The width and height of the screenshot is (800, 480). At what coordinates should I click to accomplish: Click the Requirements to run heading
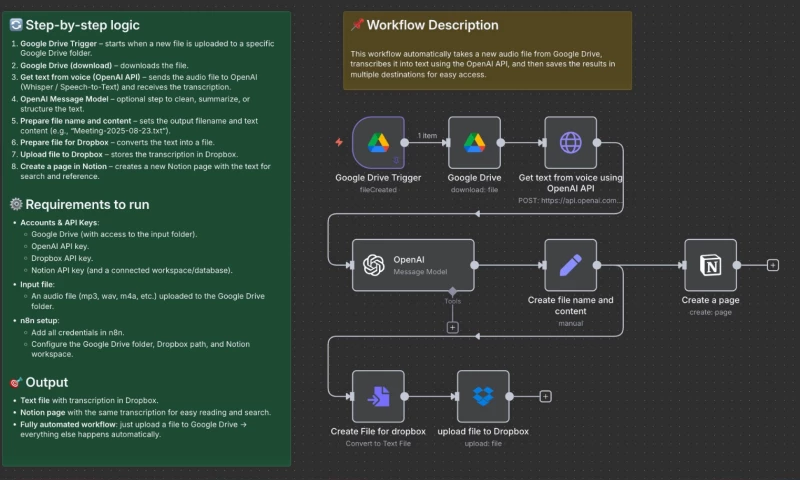tap(87, 205)
